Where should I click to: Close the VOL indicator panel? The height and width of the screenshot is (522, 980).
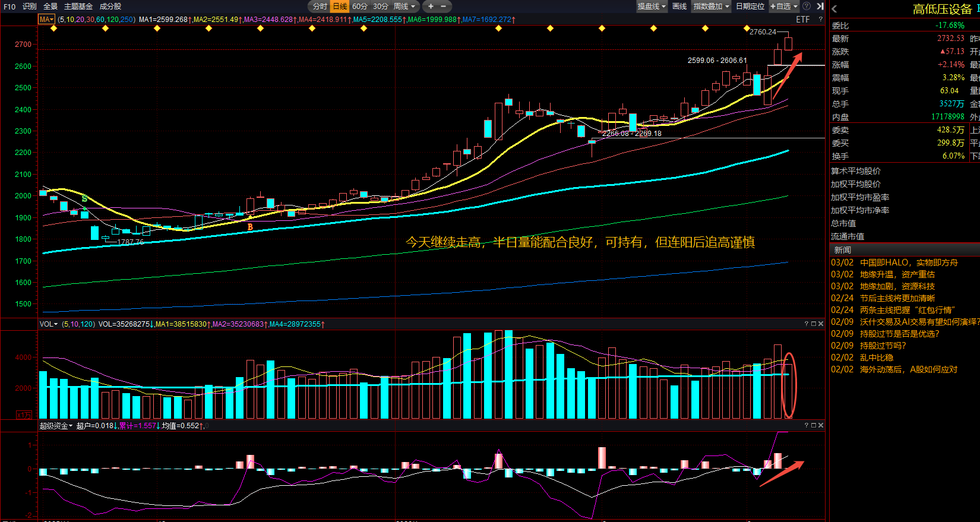(x=821, y=324)
